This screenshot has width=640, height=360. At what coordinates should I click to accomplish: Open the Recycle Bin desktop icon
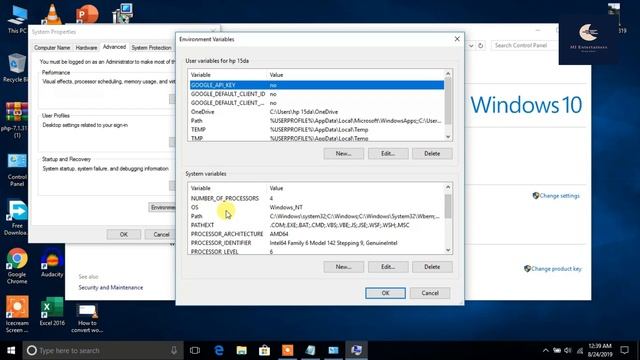tap(16, 67)
